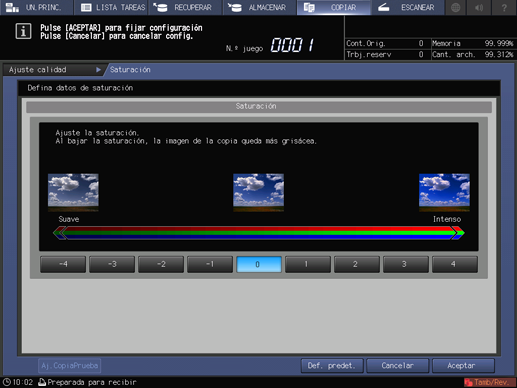
Task: Go back to Ajuste calidad breadcrumb
Action: tap(37, 70)
